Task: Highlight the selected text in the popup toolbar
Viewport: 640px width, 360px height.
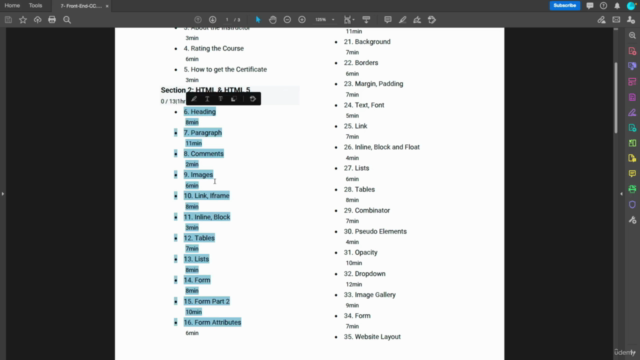Action: point(194,99)
